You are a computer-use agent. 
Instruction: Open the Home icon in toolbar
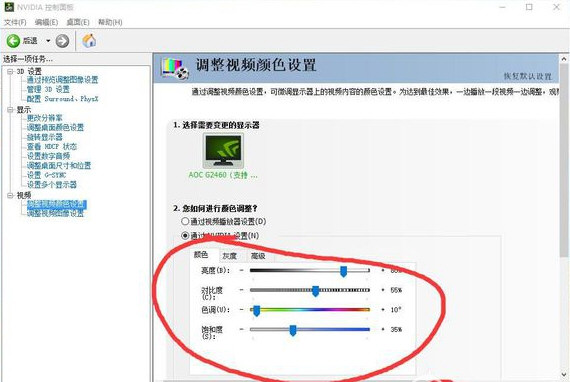tap(89, 40)
